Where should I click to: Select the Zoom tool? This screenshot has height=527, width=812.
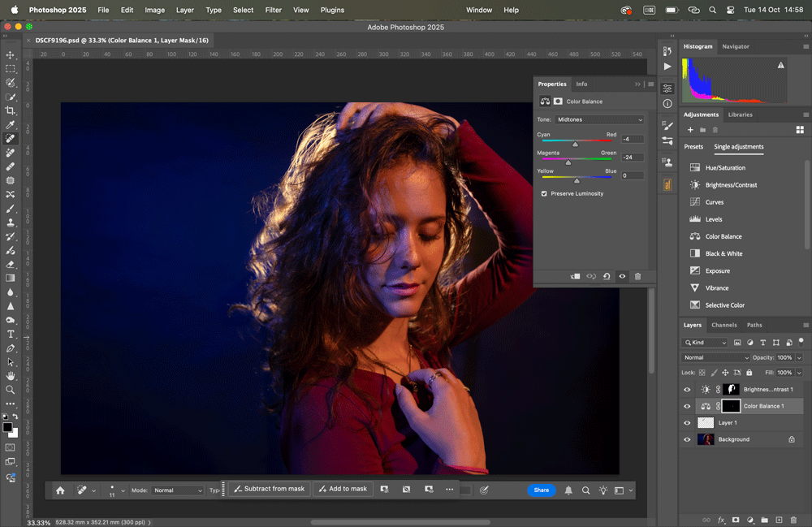11,388
